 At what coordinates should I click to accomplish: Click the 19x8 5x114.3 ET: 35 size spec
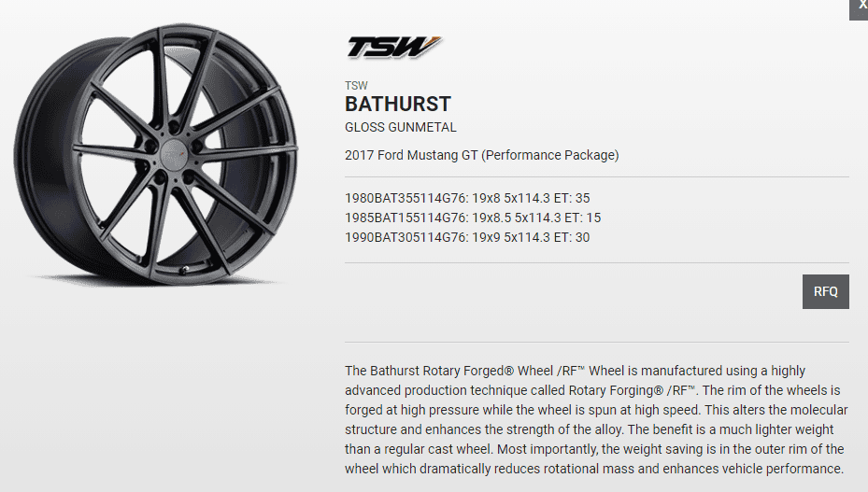point(531,198)
